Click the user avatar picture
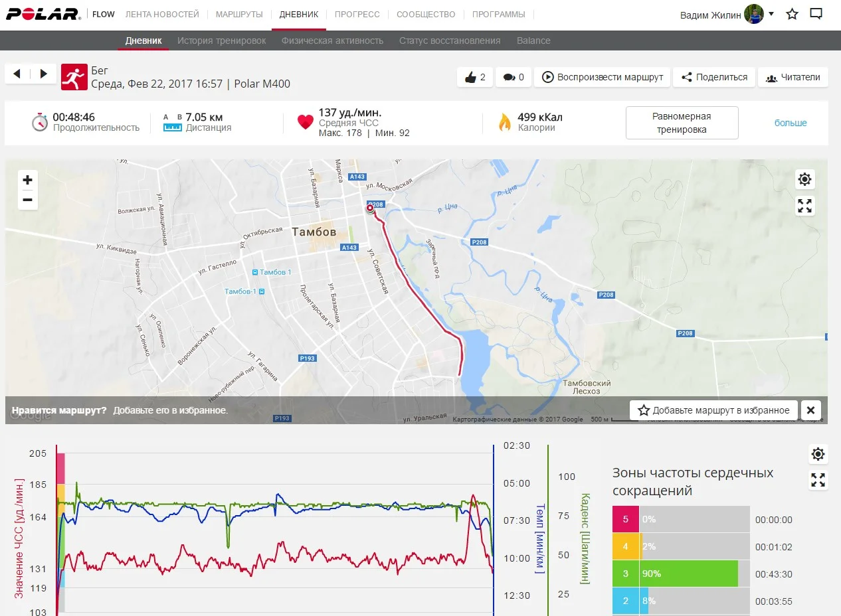 point(754,14)
